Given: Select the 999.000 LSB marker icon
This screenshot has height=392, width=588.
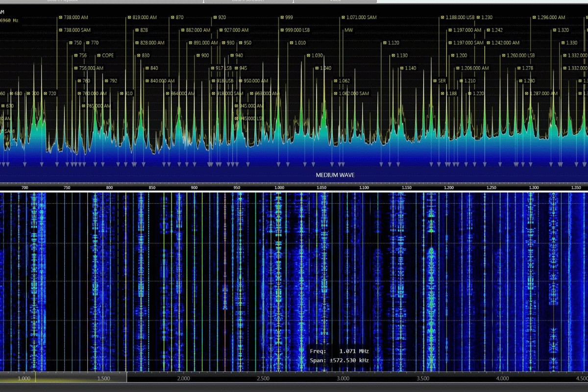Looking at the screenshot, I should click(282, 30).
